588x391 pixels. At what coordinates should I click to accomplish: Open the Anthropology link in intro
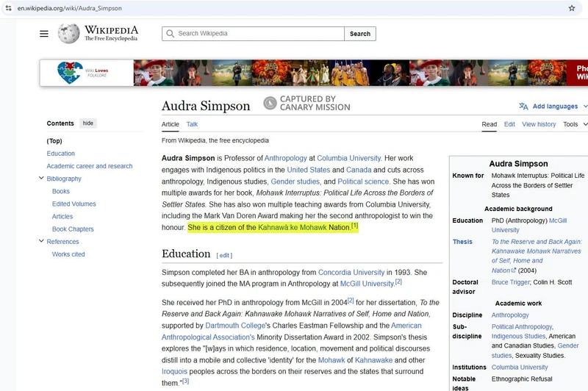286,158
